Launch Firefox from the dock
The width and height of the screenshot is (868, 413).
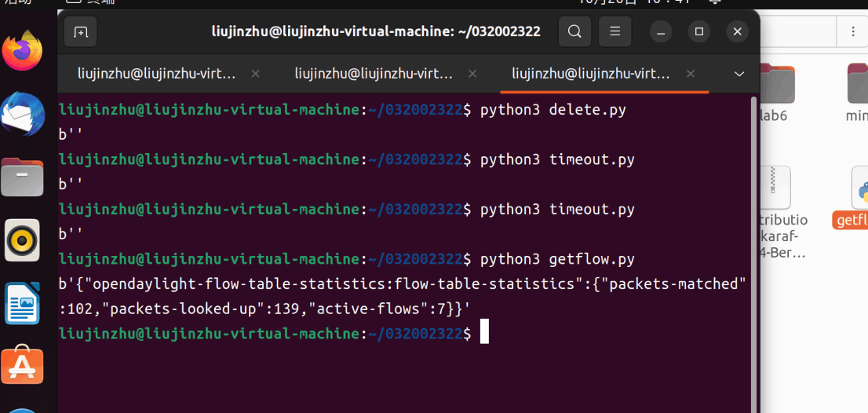click(22, 50)
